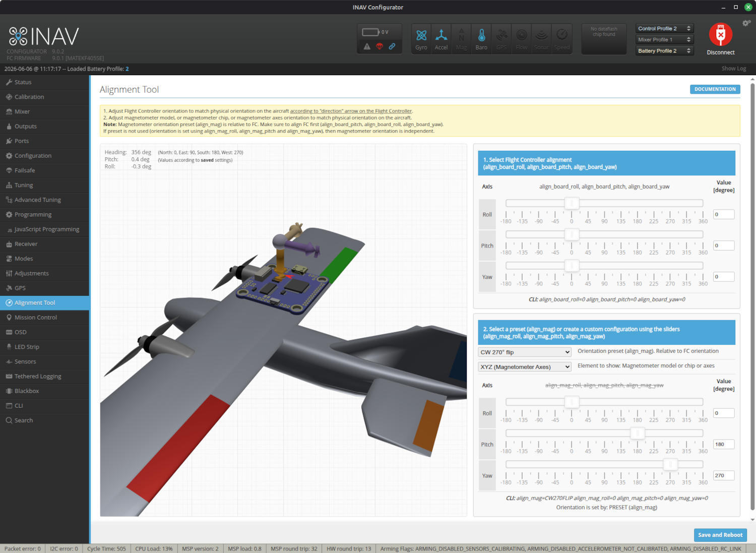This screenshot has height=553, width=756.
Task: Open the Mixer Profile 1 dropdown
Action: click(x=664, y=40)
